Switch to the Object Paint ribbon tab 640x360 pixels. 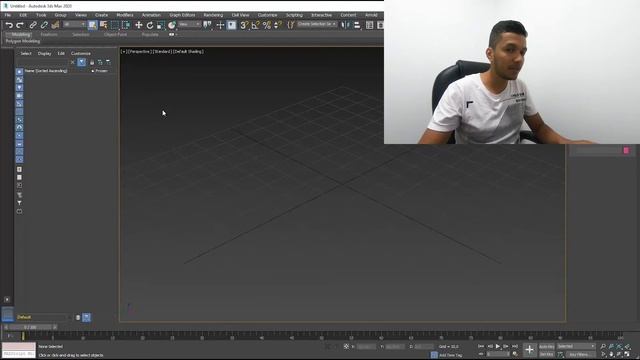[x=116, y=35]
